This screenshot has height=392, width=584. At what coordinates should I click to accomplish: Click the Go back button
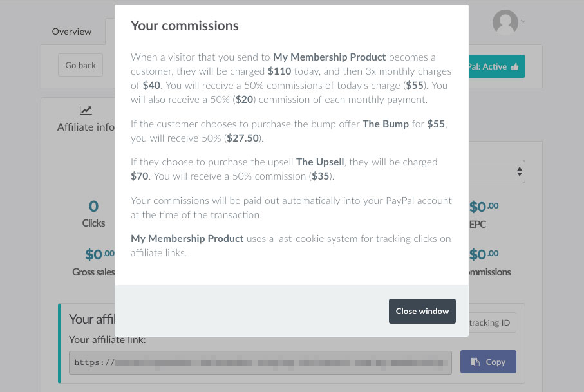(80, 65)
